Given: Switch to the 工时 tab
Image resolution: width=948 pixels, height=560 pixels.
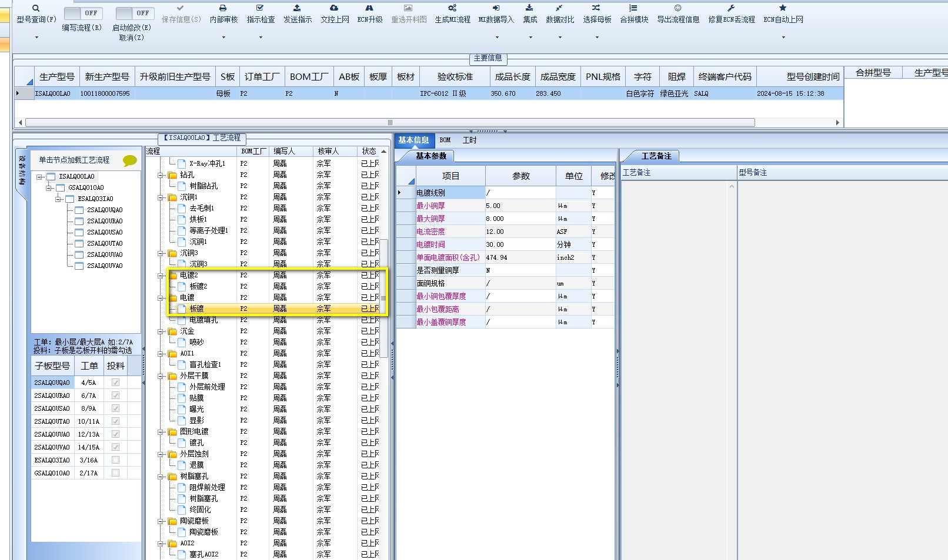Looking at the screenshot, I should [469, 140].
